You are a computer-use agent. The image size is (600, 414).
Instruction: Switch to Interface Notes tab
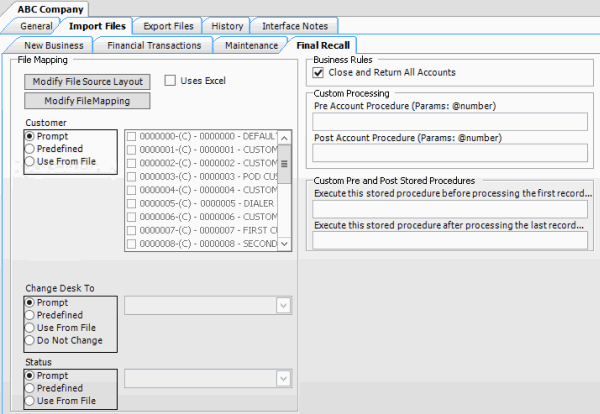click(x=294, y=26)
